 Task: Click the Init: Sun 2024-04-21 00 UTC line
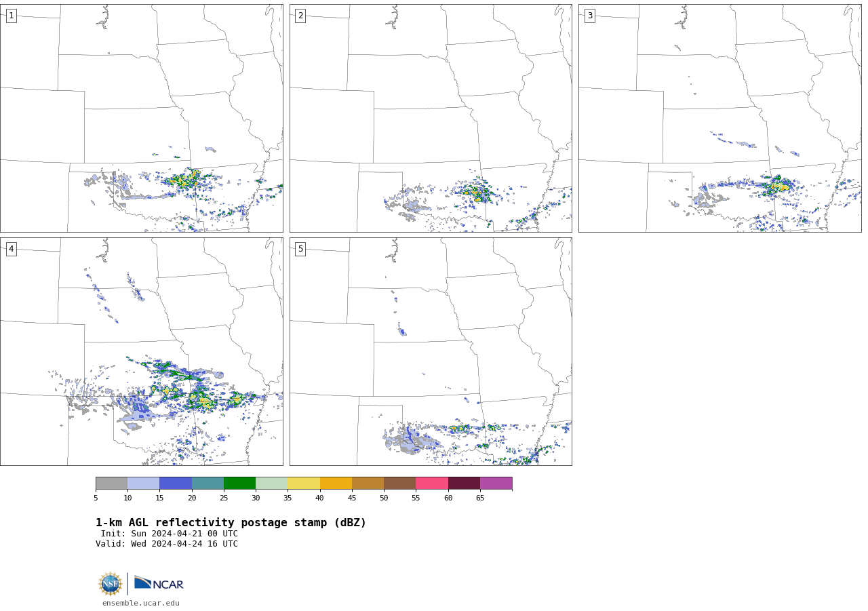(x=170, y=534)
